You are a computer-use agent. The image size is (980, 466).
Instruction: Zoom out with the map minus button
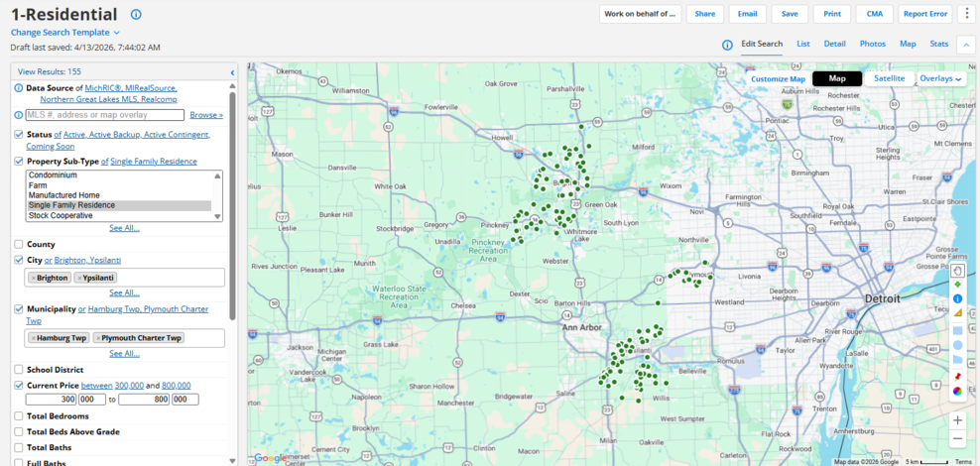coord(957,438)
